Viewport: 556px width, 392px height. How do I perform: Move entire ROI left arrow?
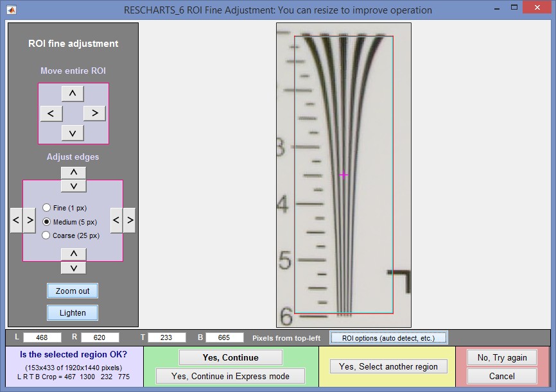click(x=51, y=114)
